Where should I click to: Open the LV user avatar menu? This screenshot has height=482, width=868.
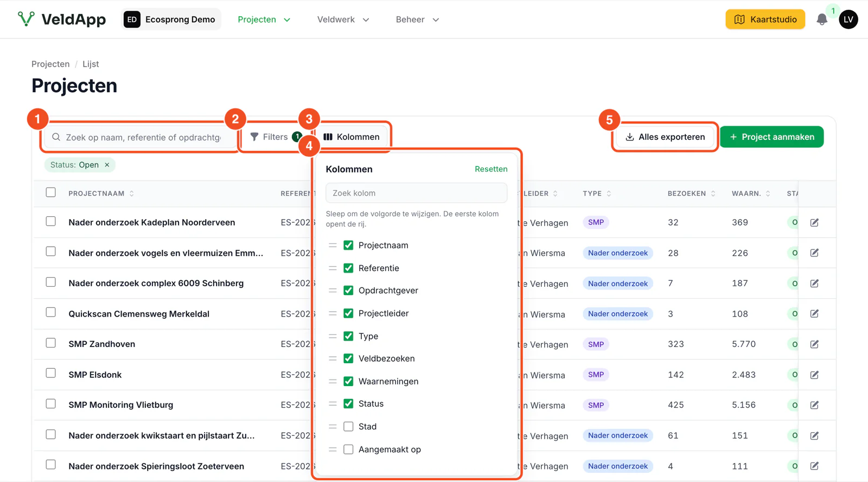[x=848, y=20]
